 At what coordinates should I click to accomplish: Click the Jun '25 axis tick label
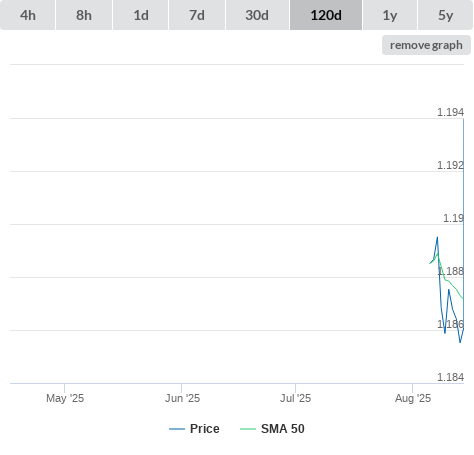[182, 398]
